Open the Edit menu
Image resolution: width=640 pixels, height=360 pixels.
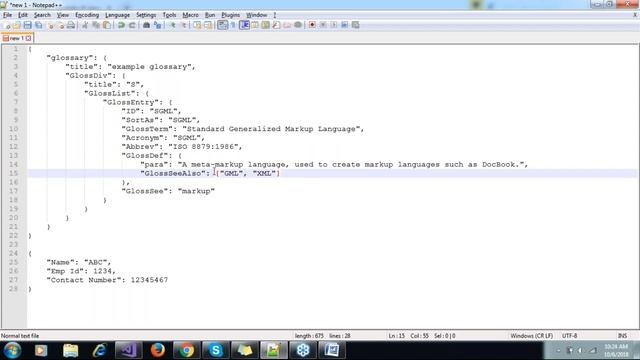click(x=23, y=15)
